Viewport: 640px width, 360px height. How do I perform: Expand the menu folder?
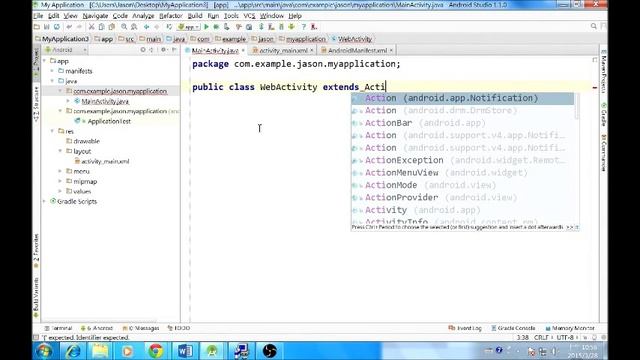point(60,171)
